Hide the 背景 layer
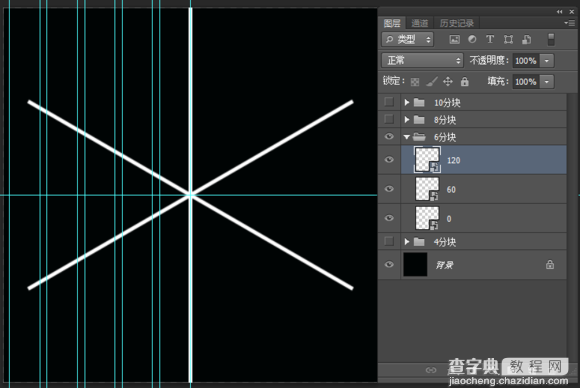580x388 pixels. pyautogui.click(x=389, y=264)
